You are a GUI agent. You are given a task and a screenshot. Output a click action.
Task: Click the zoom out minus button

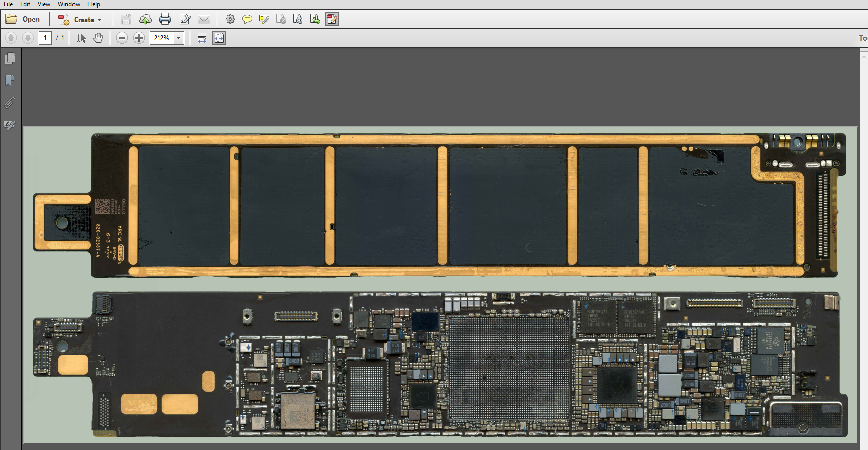[122, 38]
